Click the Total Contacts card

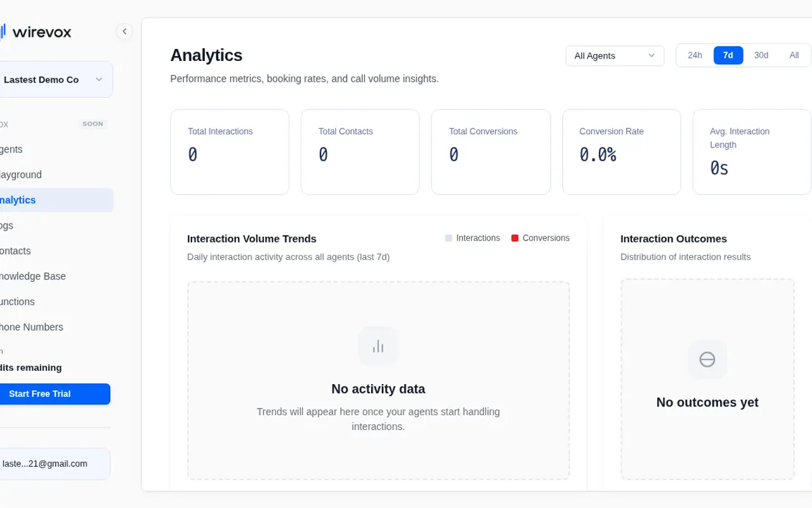point(360,152)
